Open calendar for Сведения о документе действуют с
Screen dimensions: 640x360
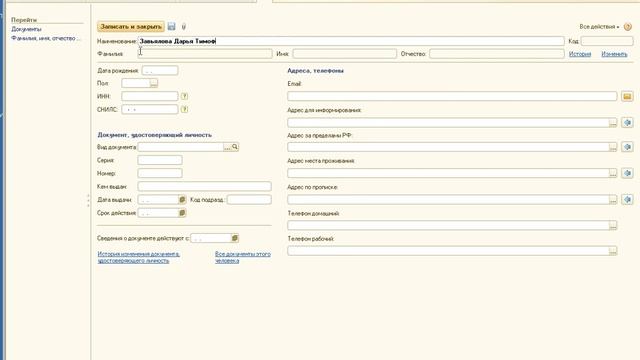[x=235, y=238]
